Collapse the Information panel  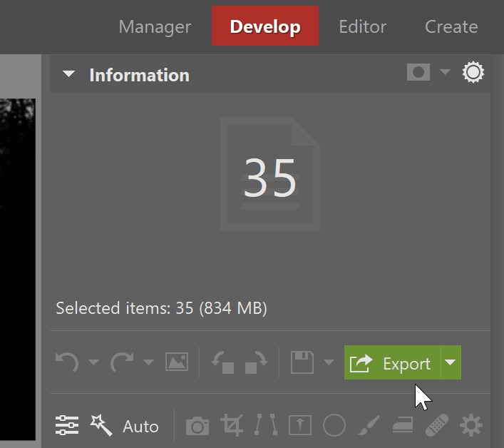(x=68, y=74)
